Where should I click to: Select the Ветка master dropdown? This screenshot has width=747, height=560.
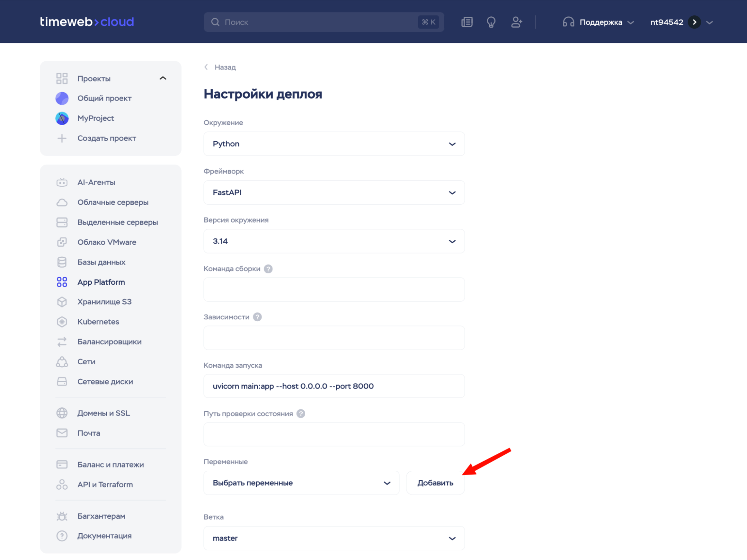(x=334, y=538)
